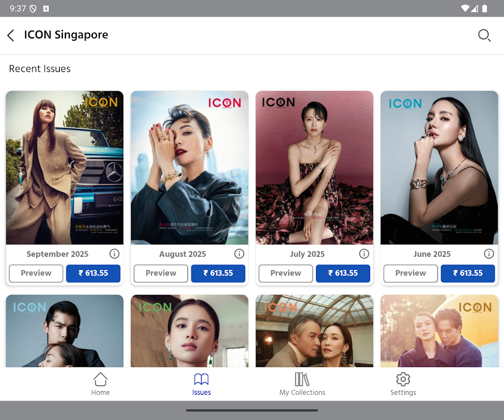This screenshot has width=504, height=420.
Task: Preview the August 2025 issue
Action: coord(161,273)
